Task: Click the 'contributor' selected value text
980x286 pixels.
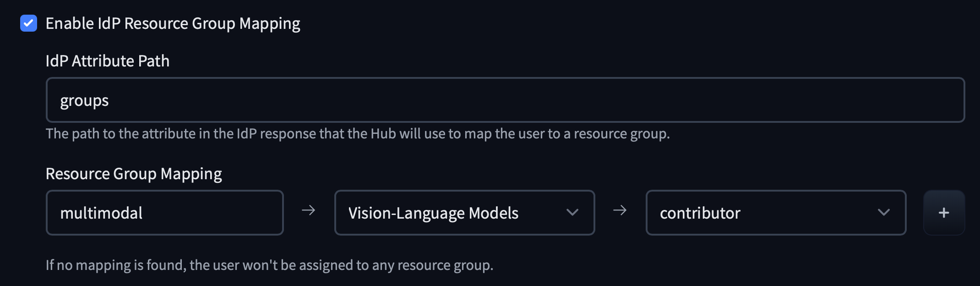Action: point(700,213)
